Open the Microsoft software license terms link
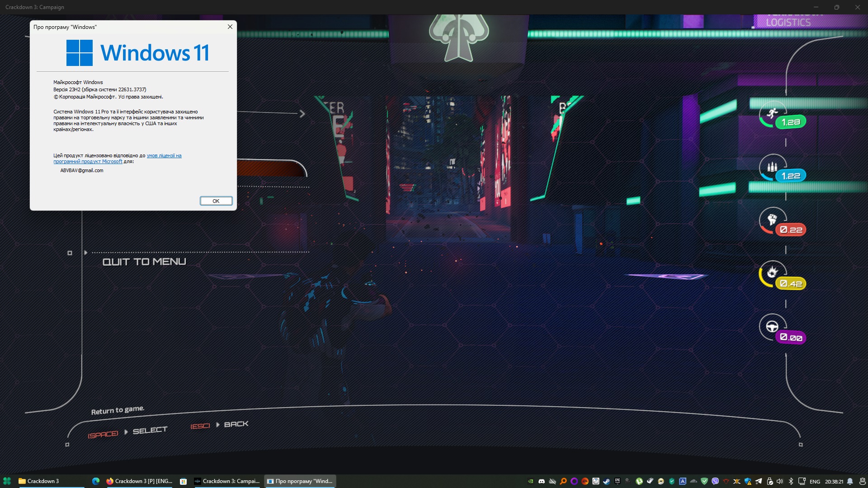Viewport: 868px width, 488px height. point(164,155)
